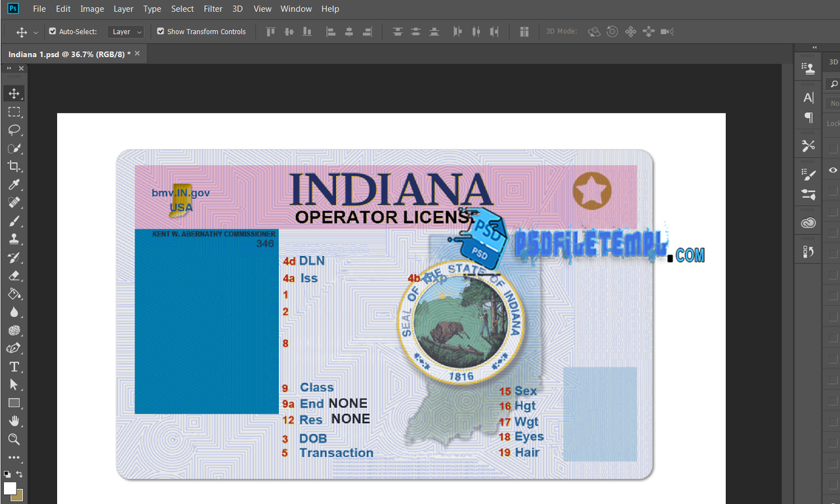This screenshot has height=504, width=840.
Task: Hide the layer with the eye icon
Action: [833, 170]
